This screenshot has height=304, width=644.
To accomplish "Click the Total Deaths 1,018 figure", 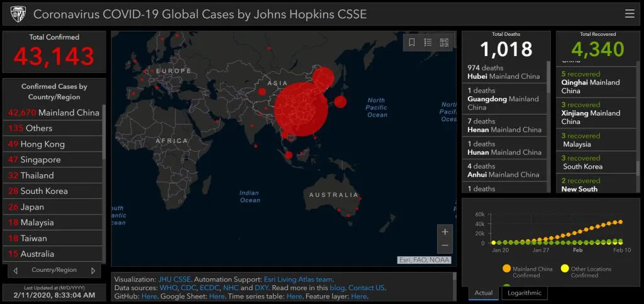I will (506, 49).
